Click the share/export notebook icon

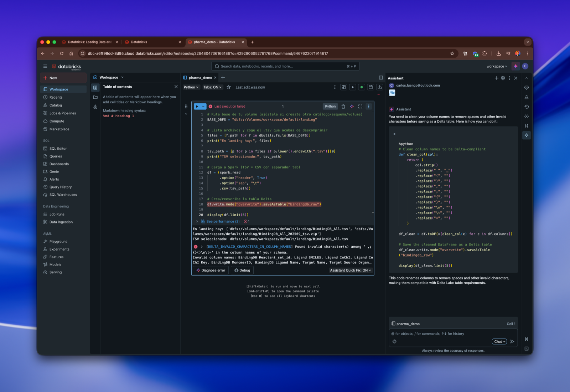click(x=379, y=87)
